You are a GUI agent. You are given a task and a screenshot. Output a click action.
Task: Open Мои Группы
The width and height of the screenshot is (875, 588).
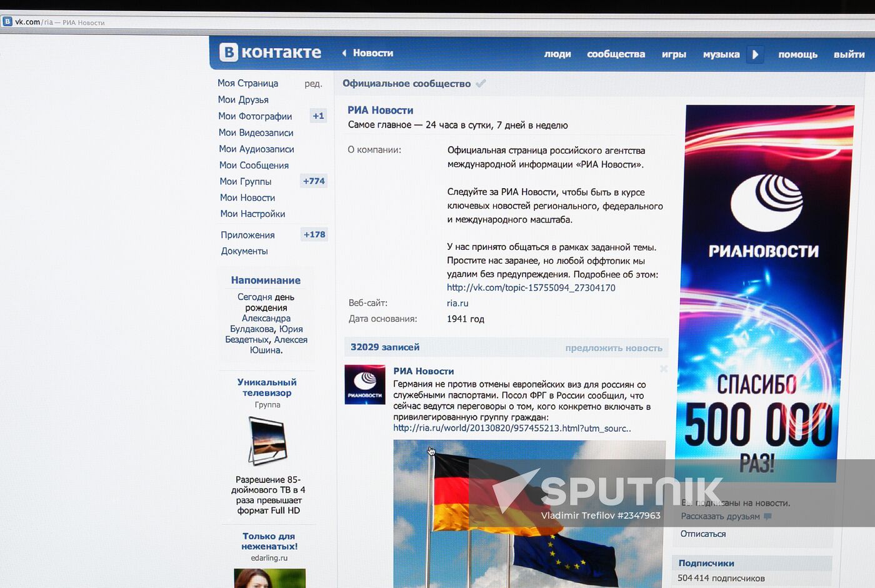pos(245,181)
